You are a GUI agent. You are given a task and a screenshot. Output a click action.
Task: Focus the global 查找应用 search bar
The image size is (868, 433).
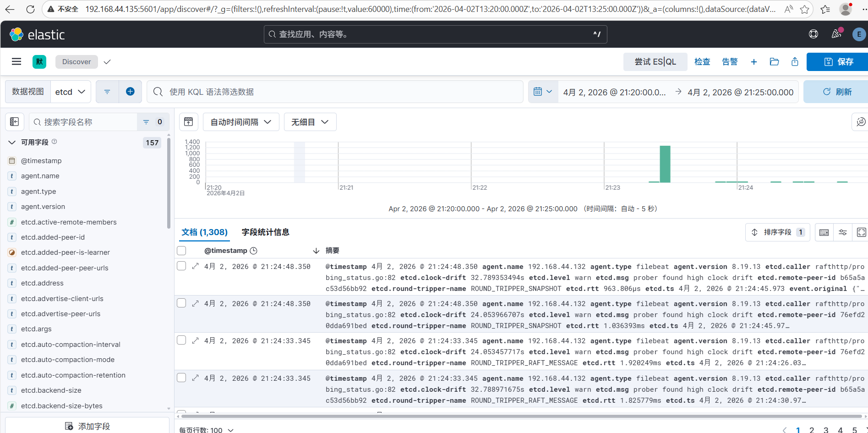(x=435, y=34)
